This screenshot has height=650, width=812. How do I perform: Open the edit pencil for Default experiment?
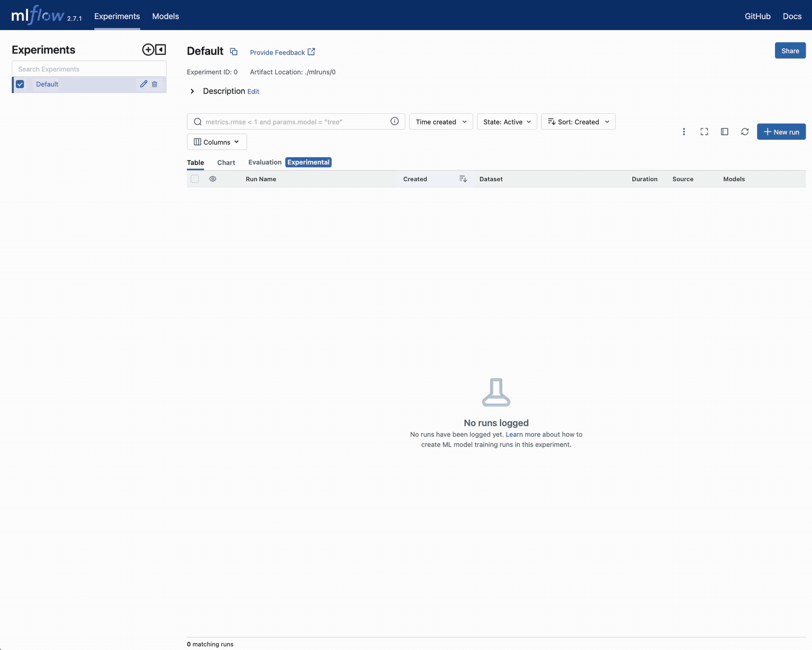pyautogui.click(x=143, y=84)
